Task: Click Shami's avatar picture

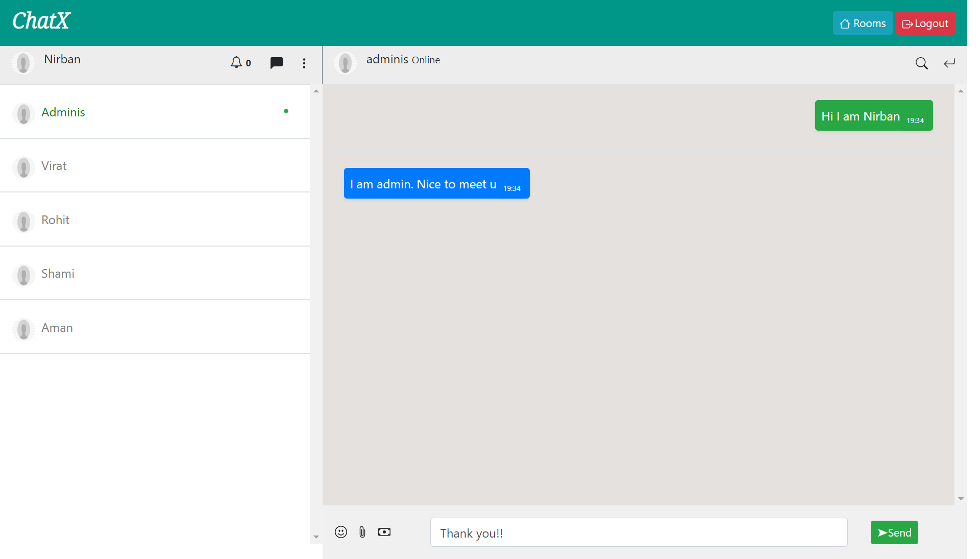Action: 23,275
